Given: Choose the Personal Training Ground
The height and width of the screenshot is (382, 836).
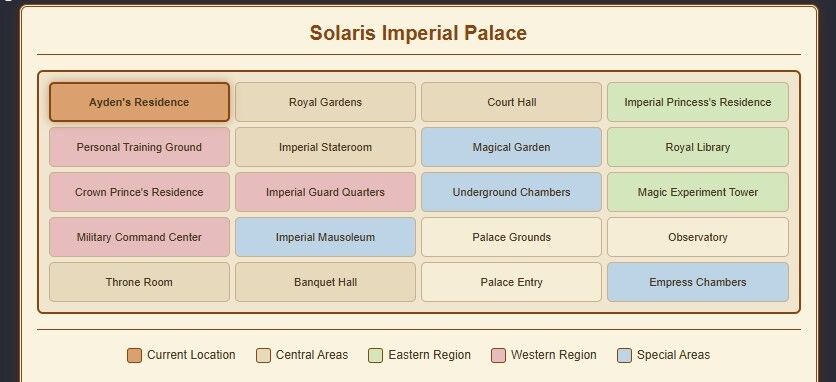Looking at the screenshot, I should pyautogui.click(x=139, y=147).
